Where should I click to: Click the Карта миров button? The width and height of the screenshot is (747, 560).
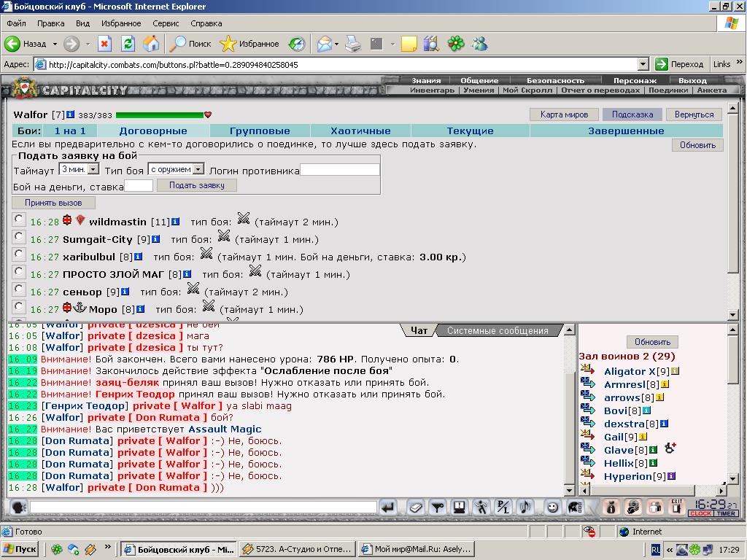pos(564,114)
